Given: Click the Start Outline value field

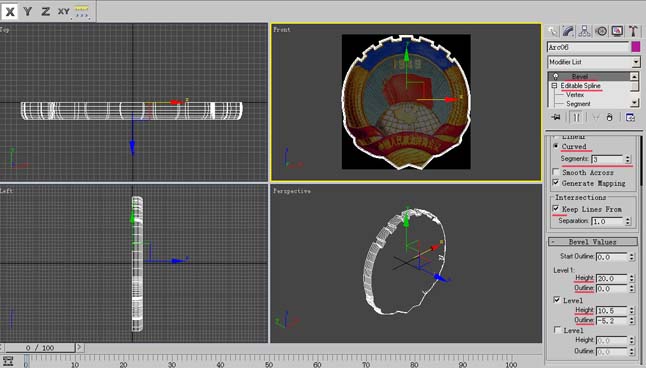Looking at the screenshot, I should [x=611, y=257].
